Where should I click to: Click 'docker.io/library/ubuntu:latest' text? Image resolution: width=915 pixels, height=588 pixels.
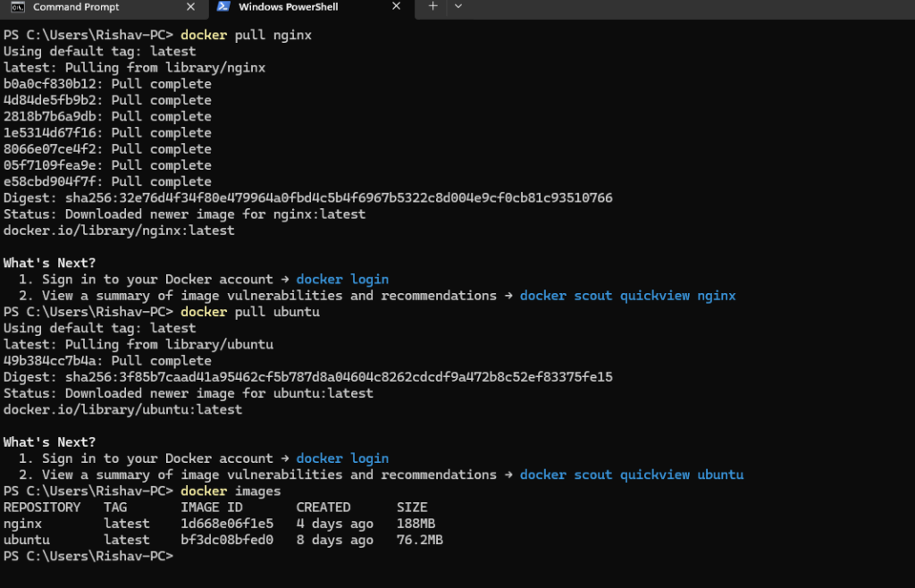click(x=122, y=409)
